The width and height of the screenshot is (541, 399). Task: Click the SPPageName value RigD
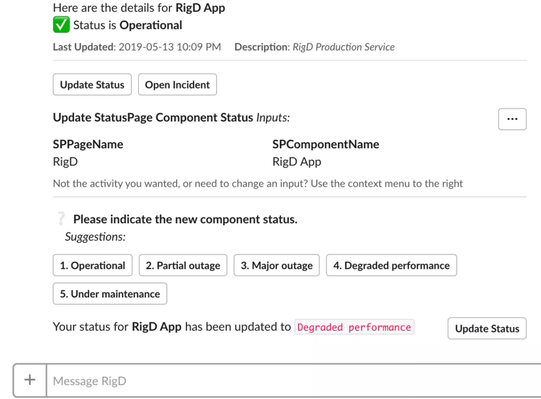tap(65, 162)
